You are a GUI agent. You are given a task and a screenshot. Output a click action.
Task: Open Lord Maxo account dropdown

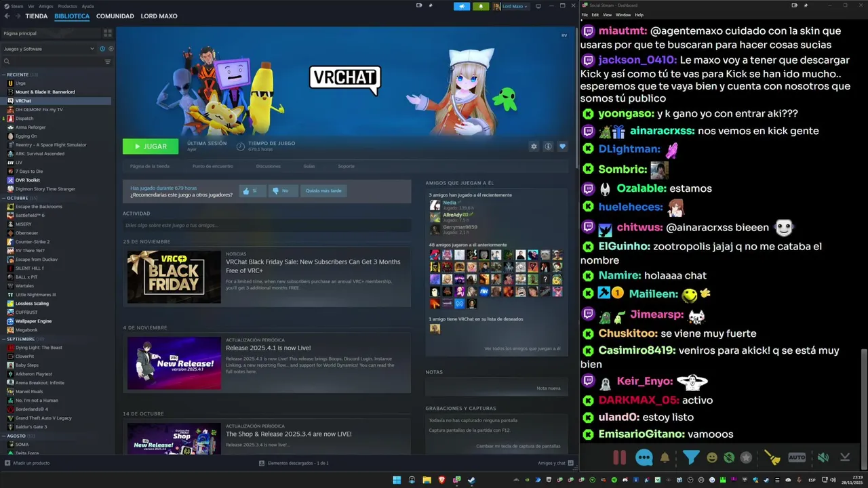tap(511, 6)
